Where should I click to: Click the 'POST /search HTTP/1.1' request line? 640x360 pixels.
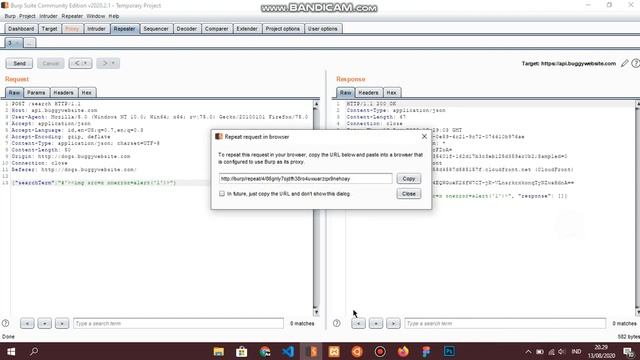(x=46, y=104)
